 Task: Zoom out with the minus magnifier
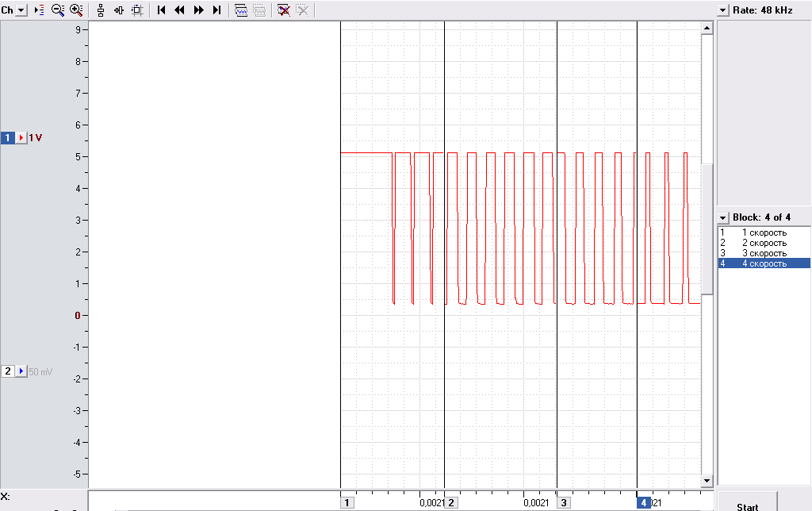tap(57, 10)
